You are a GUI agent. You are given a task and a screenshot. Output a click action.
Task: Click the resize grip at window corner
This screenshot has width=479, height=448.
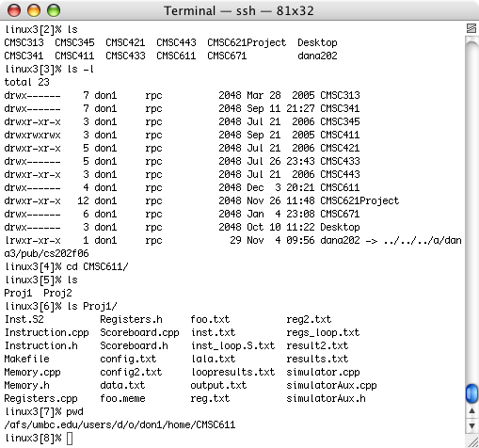(472, 441)
